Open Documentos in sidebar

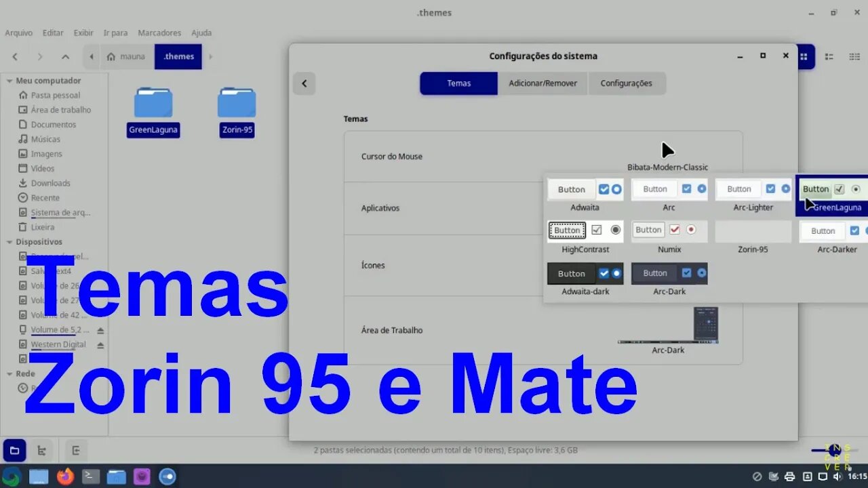[x=53, y=125]
